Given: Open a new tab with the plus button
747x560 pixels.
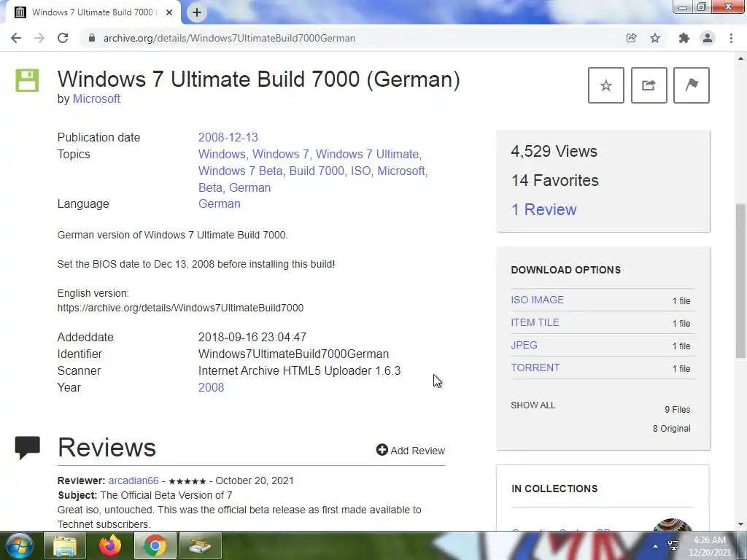Looking at the screenshot, I should point(197,12).
